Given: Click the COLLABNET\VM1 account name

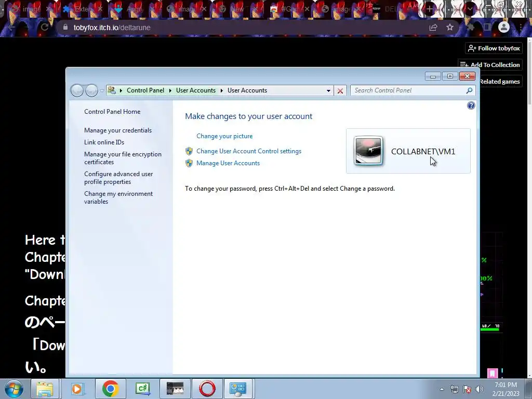Looking at the screenshot, I should (x=423, y=151).
